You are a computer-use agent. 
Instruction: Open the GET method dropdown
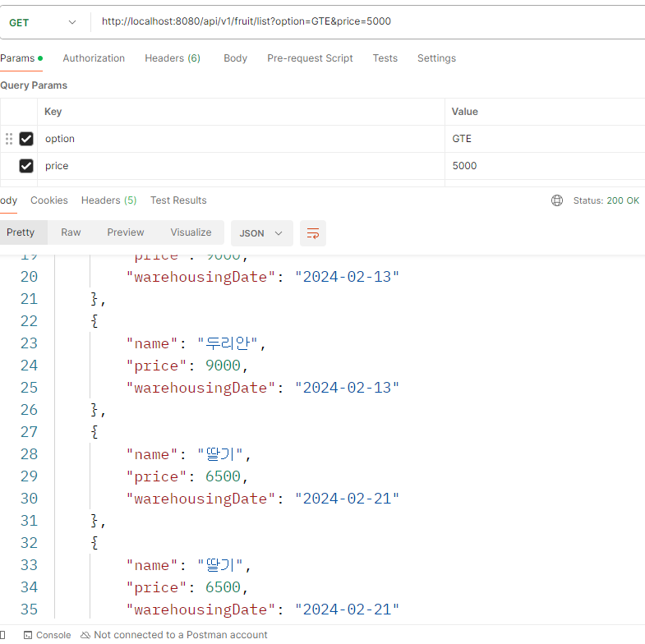[43, 22]
